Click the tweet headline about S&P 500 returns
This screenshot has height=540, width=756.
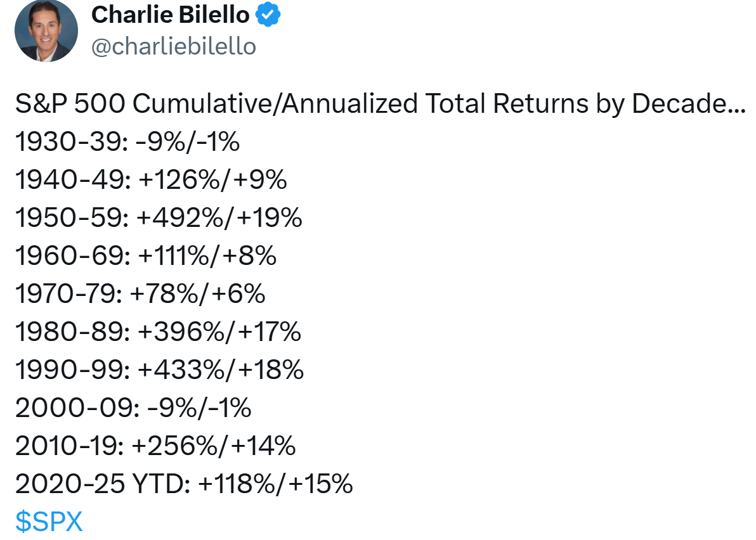[379, 105]
